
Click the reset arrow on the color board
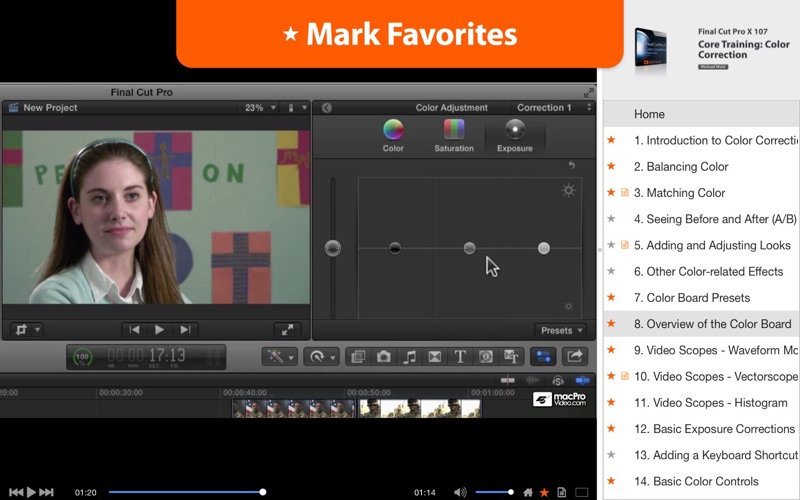click(571, 165)
